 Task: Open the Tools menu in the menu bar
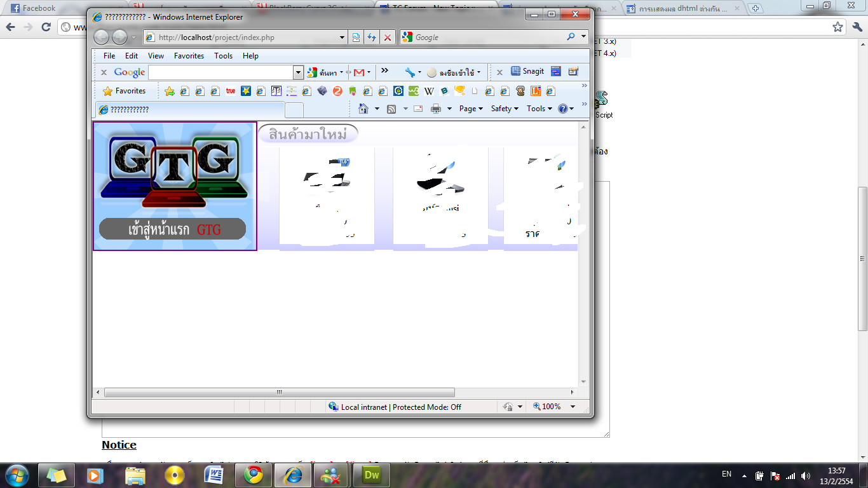(223, 56)
